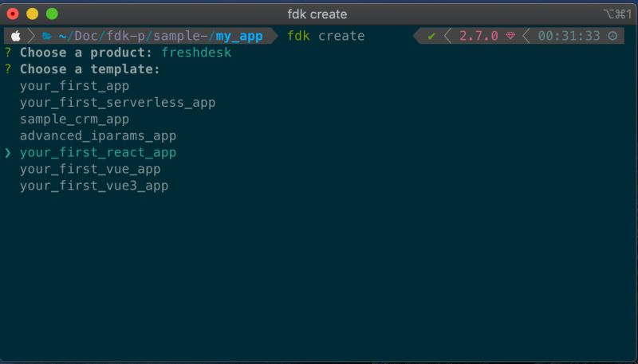Select the your_first_vue3_app template
This screenshot has width=638, height=364.
(x=94, y=186)
